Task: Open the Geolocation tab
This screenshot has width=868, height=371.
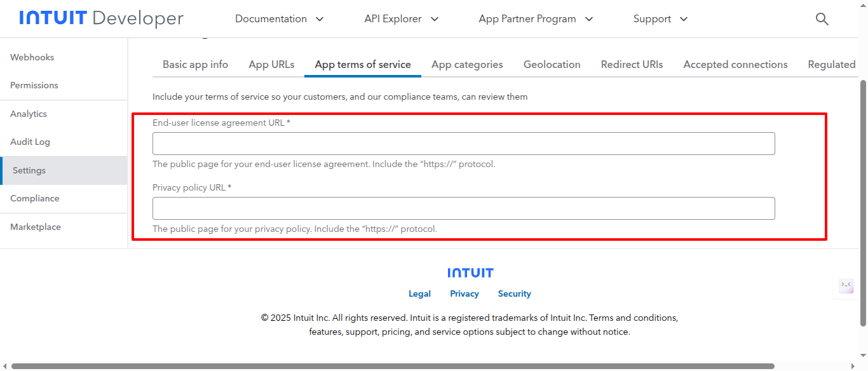Action: [552, 64]
